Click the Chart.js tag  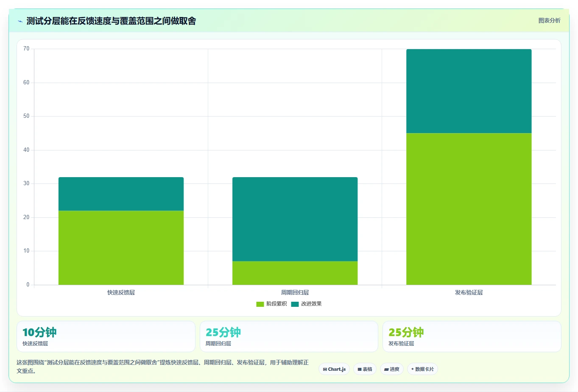(x=334, y=369)
